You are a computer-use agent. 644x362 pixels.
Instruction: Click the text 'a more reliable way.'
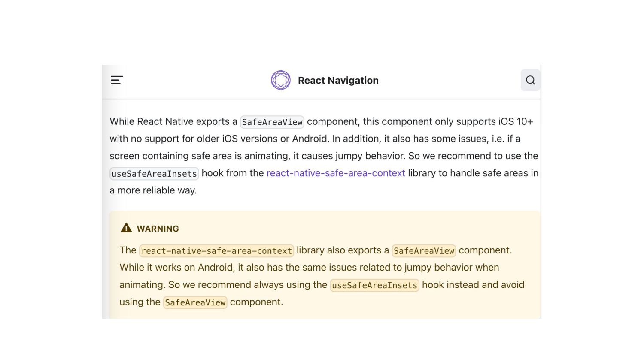[153, 190]
